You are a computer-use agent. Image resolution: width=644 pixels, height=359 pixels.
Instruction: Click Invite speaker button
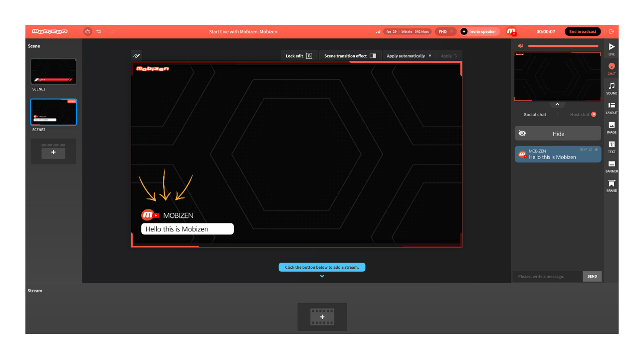pos(479,31)
